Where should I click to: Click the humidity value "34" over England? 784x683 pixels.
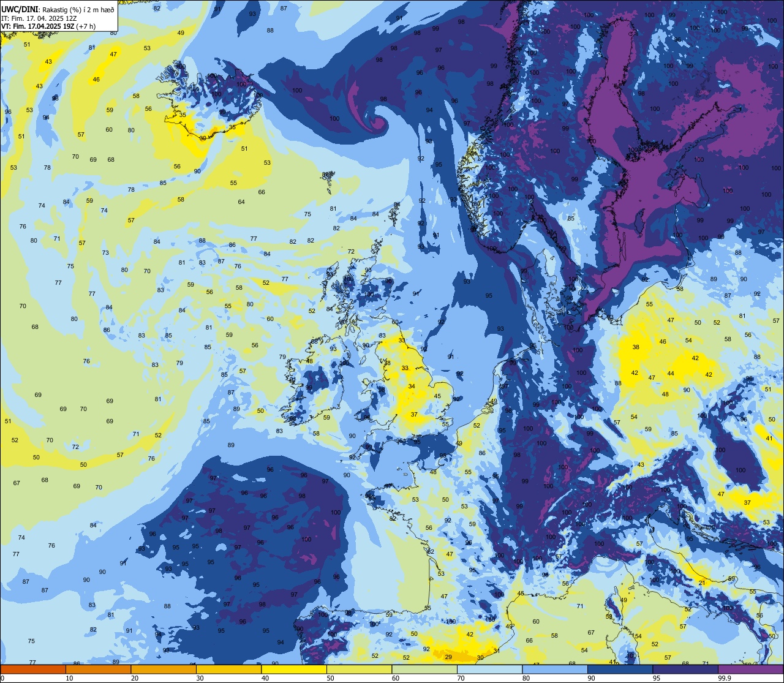(x=412, y=386)
